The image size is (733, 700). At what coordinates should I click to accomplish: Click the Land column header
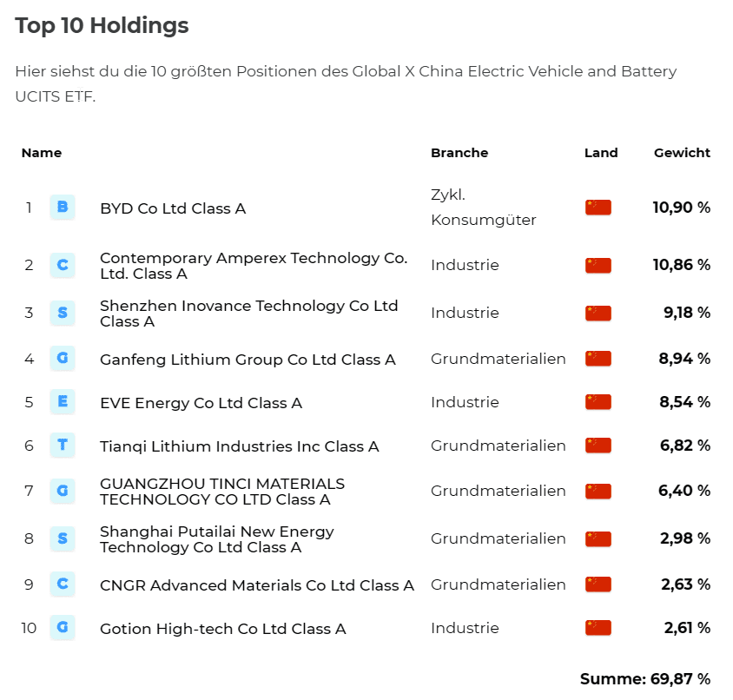[601, 153]
